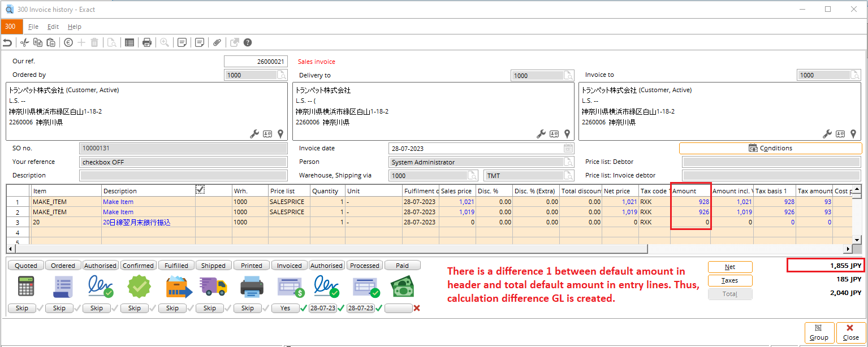Image resolution: width=868 pixels, height=347 pixels.
Task: Toggle the checkbox in the grid column header
Action: point(200,190)
